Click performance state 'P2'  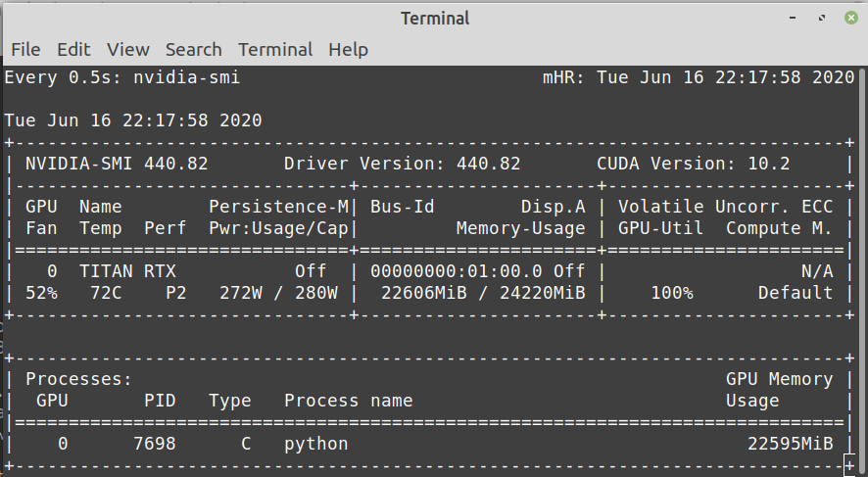pyautogui.click(x=176, y=293)
